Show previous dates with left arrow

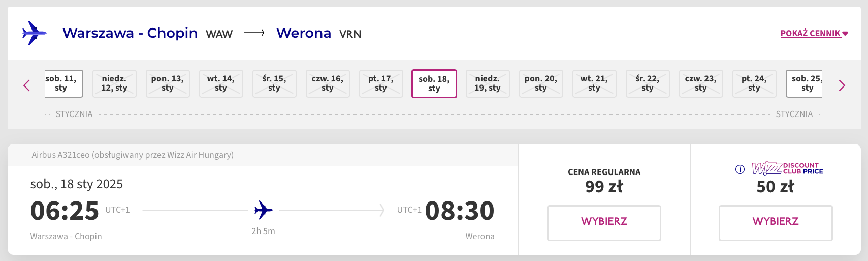click(x=27, y=85)
